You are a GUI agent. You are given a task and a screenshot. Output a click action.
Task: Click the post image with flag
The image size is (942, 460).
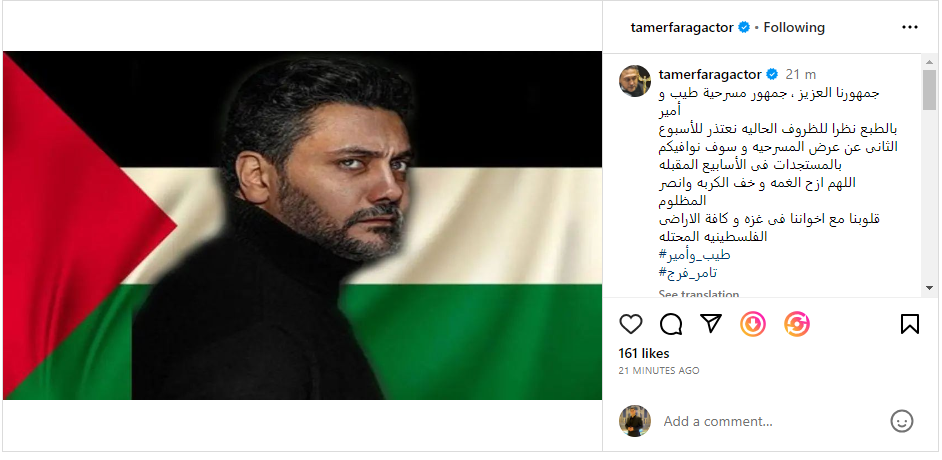pos(302,225)
